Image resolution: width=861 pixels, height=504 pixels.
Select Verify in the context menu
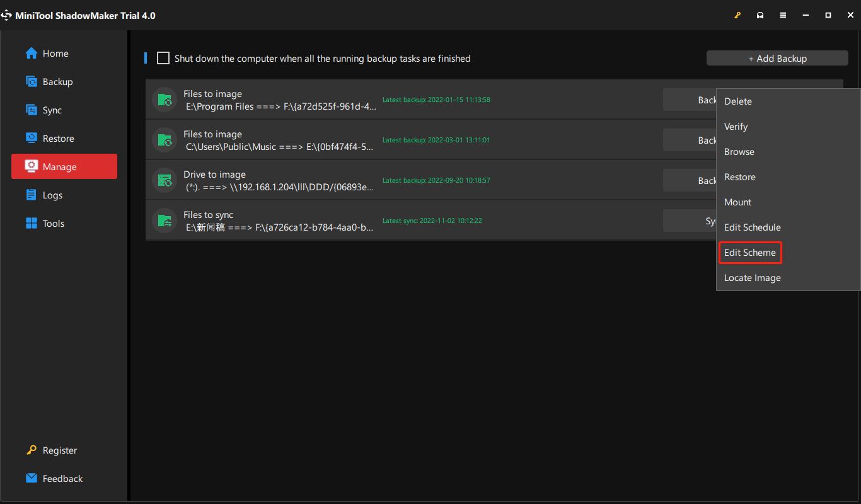736,127
